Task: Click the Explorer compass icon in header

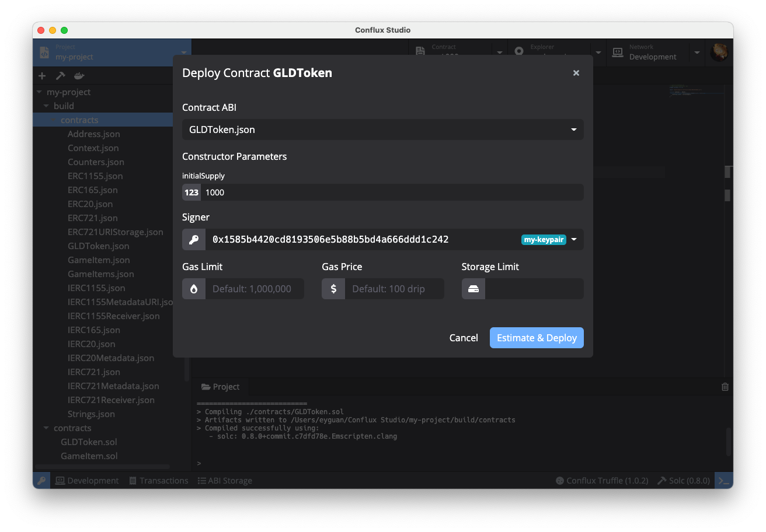Action: pyautogui.click(x=519, y=52)
